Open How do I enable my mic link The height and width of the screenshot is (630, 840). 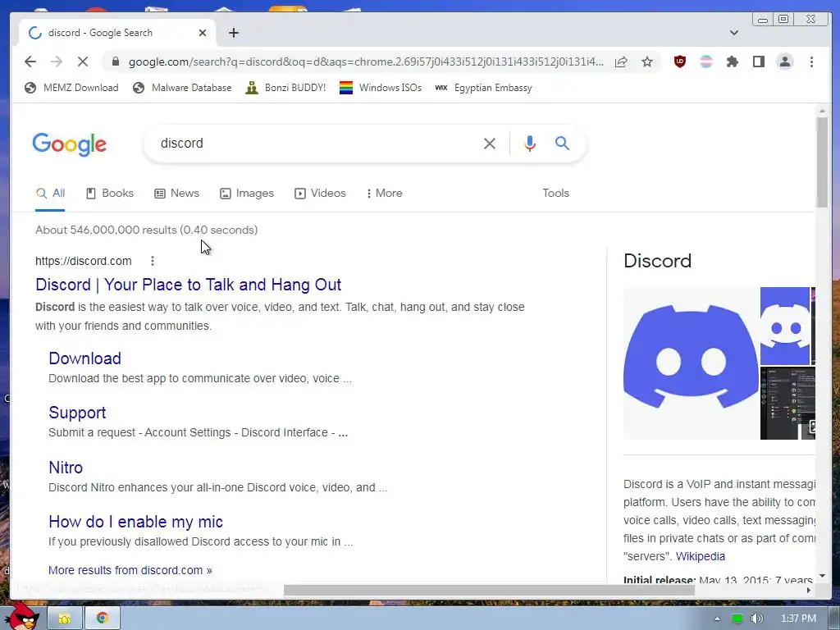[x=135, y=521]
